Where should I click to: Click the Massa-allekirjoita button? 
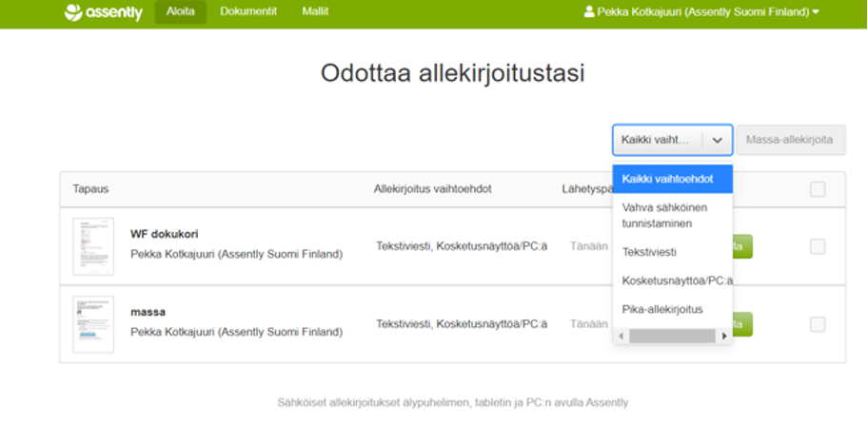[790, 140]
